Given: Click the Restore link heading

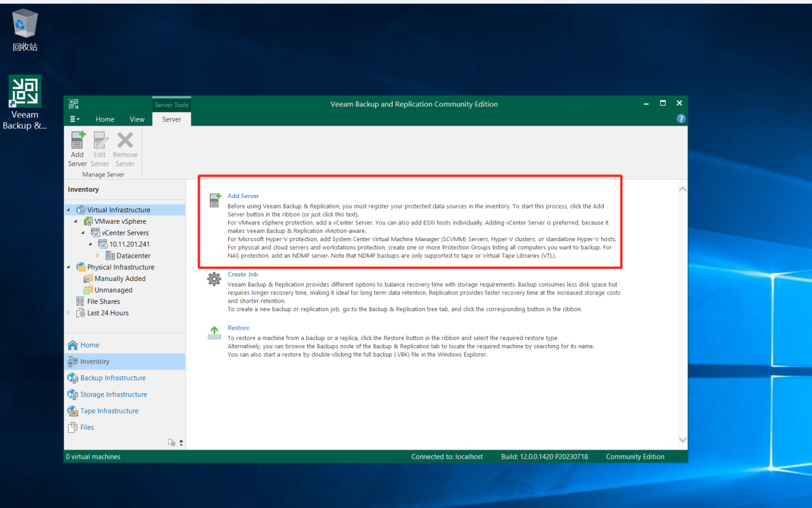Looking at the screenshot, I should point(238,328).
